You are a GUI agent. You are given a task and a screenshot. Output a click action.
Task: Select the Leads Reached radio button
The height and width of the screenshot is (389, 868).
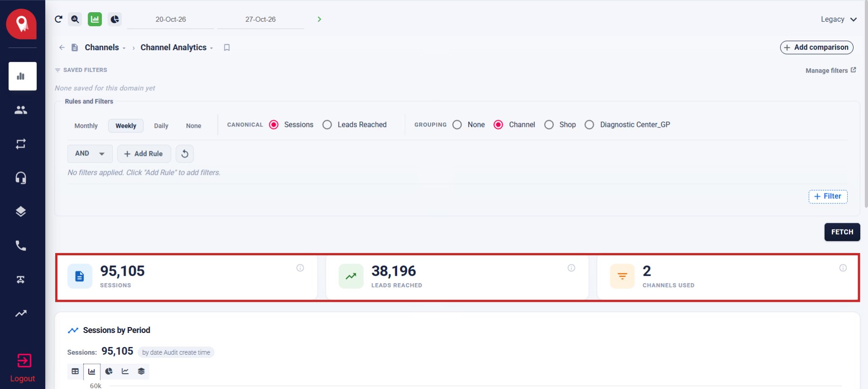(327, 125)
